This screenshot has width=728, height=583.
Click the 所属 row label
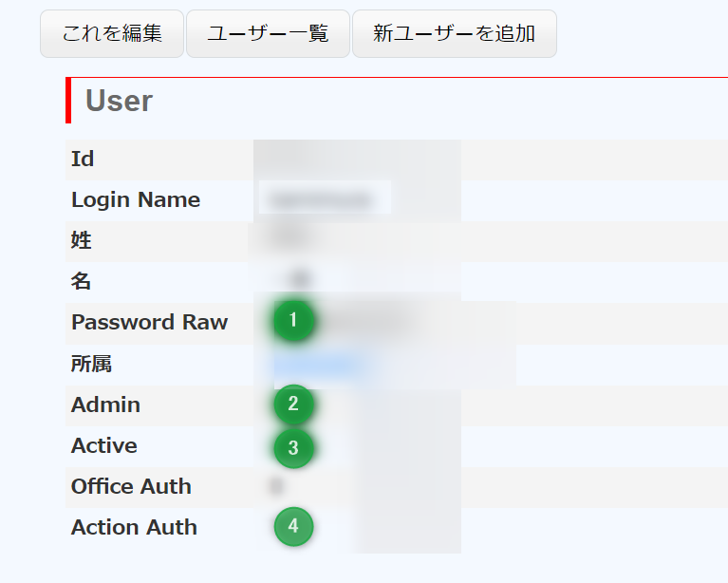click(x=91, y=364)
